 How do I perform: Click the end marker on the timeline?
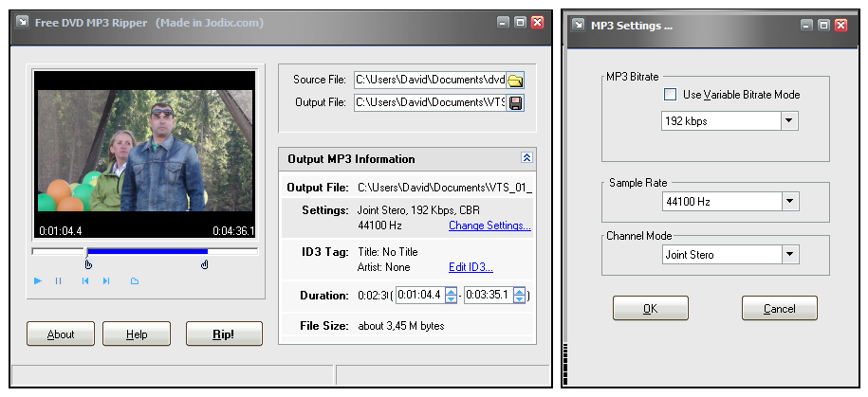point(204,264)
